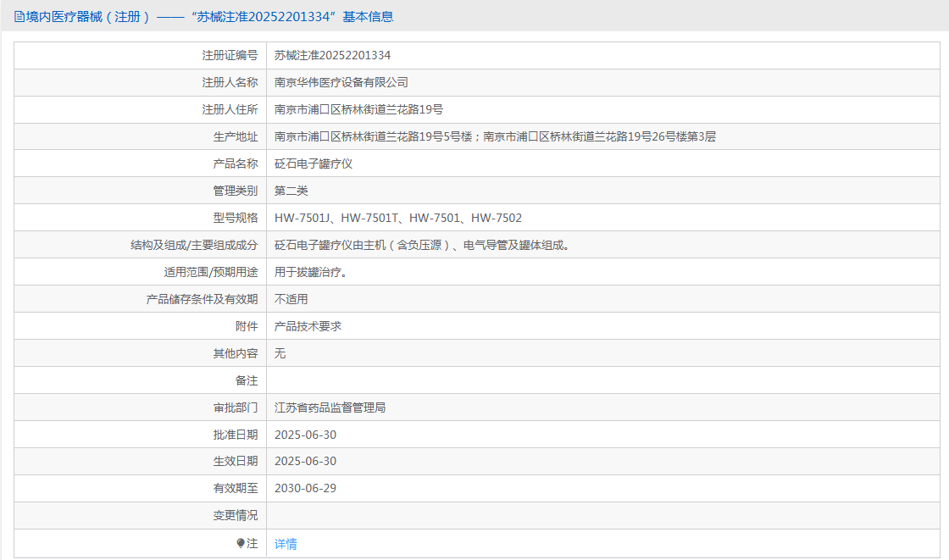Image resolution: width=949 pixels, height=560 pixels.
Task: Click the 生产地址 label
Action: click(x=236, y=136)
